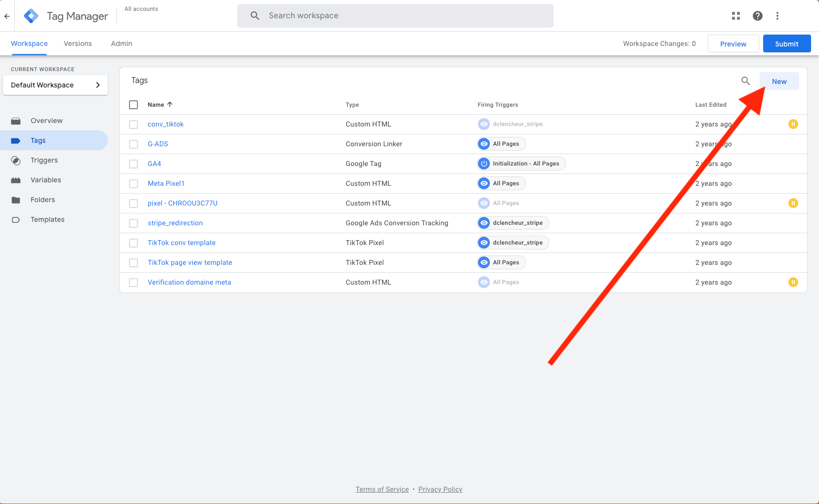Click the Firing Triggers column header

pyautogui.click(x=498, y=105)
